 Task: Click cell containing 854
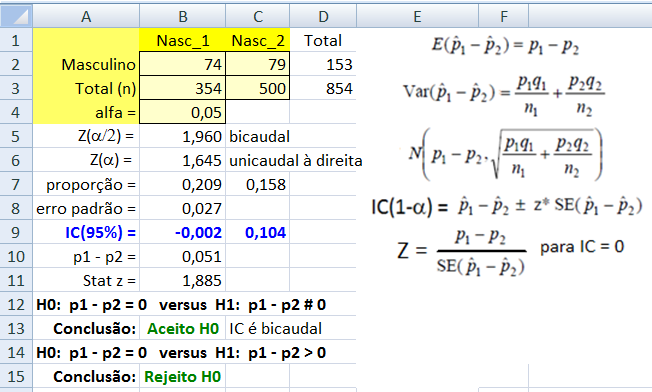coord(323,89)
